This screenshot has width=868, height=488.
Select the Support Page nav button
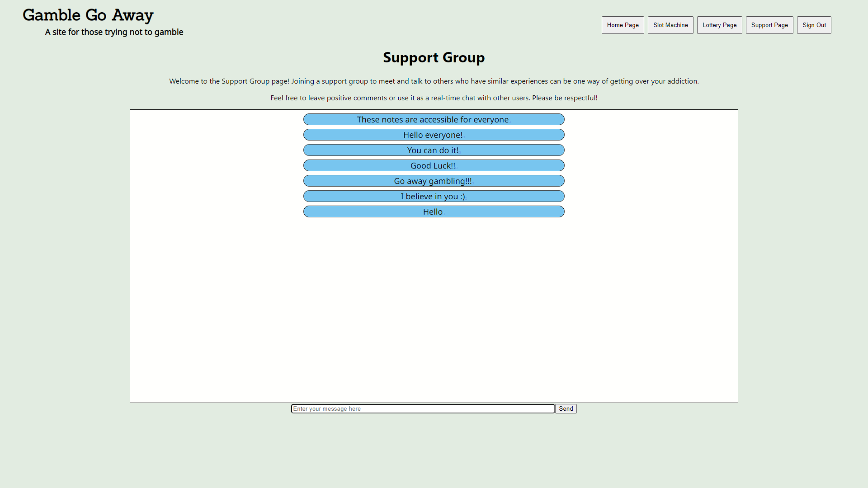point(769,25)
